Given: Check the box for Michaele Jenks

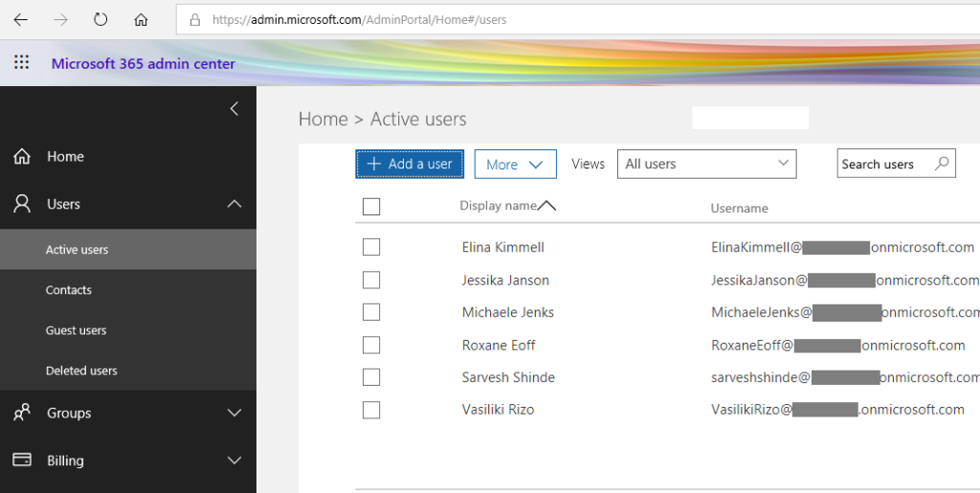Looking at the screenshot, I should pos(371,312).
